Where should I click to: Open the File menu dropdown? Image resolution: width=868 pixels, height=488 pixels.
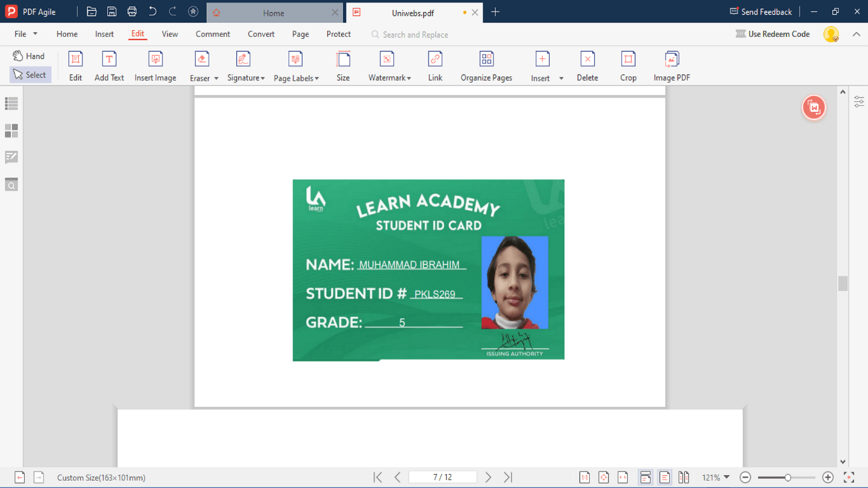(x=25, y=34)
